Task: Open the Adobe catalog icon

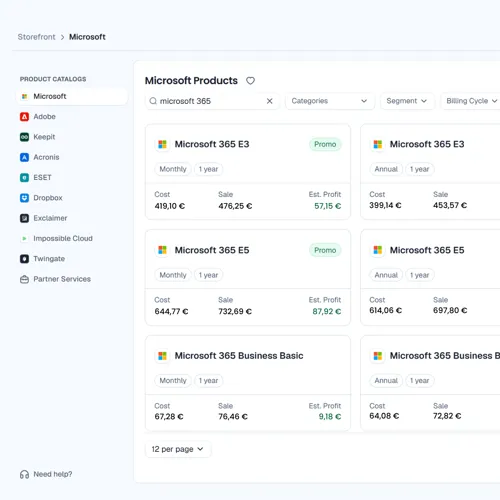Action: click(24, 117)
